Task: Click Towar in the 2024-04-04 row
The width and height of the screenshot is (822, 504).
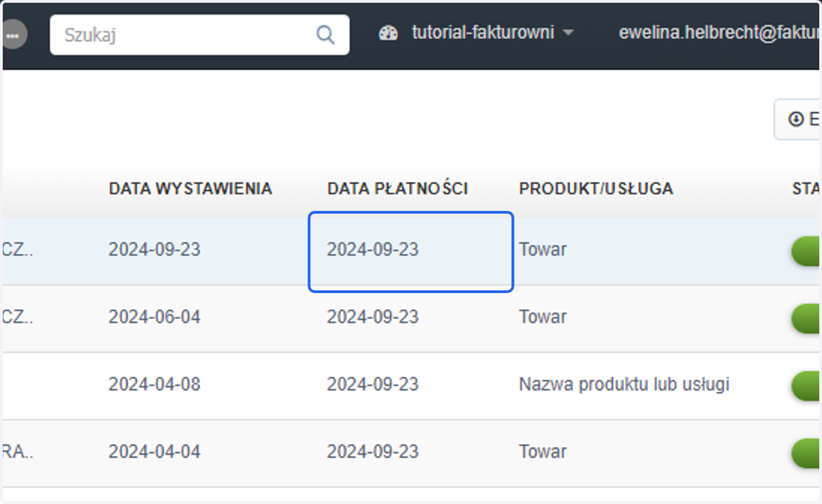Action: click(x=543, y=452)
